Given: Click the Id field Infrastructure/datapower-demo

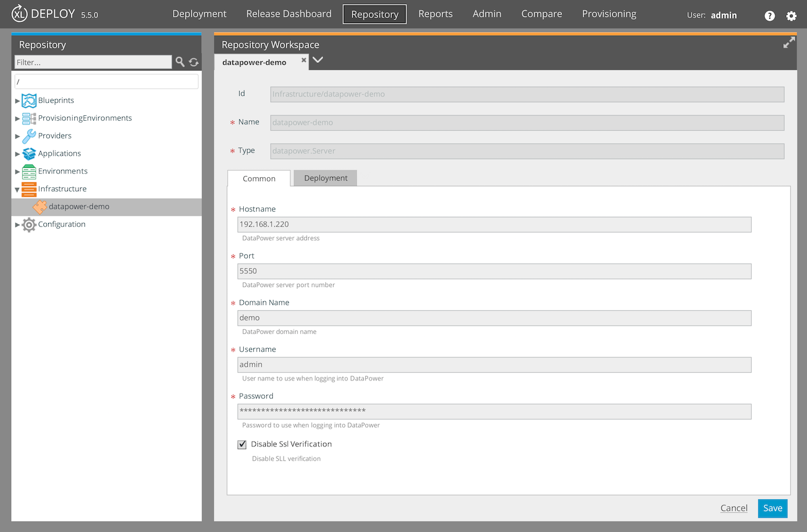Looking at the screenshot, I should [x=527, y=94].
